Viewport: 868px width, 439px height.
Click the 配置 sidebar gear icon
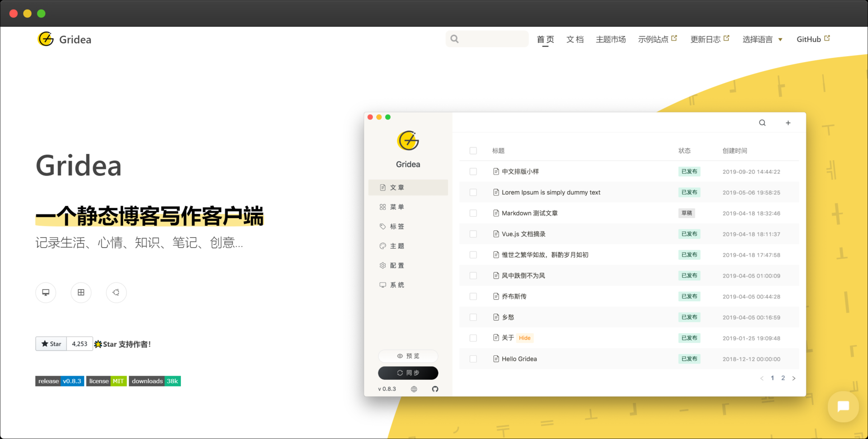tap(382, 265)
